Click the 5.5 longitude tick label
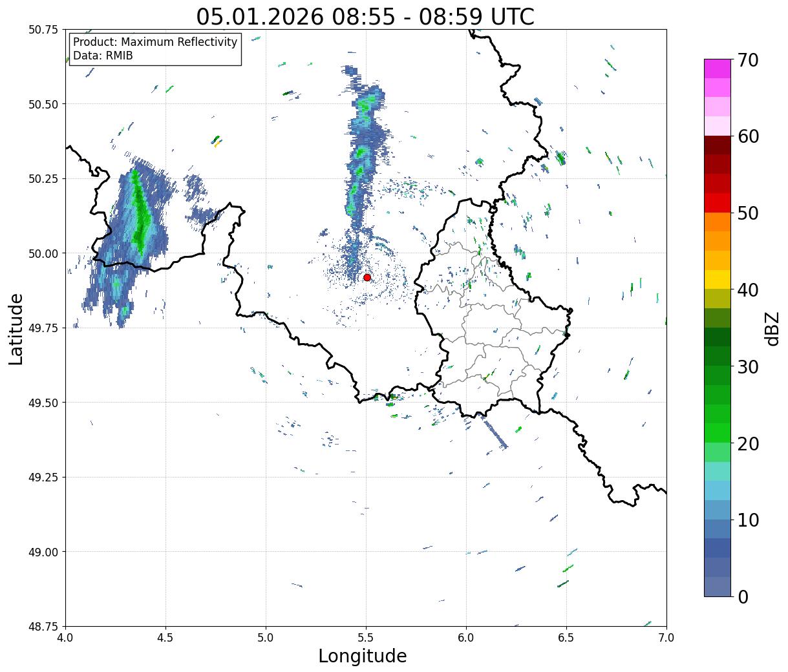788x672 pixels. pyautogui.click(x=366, y=638)
